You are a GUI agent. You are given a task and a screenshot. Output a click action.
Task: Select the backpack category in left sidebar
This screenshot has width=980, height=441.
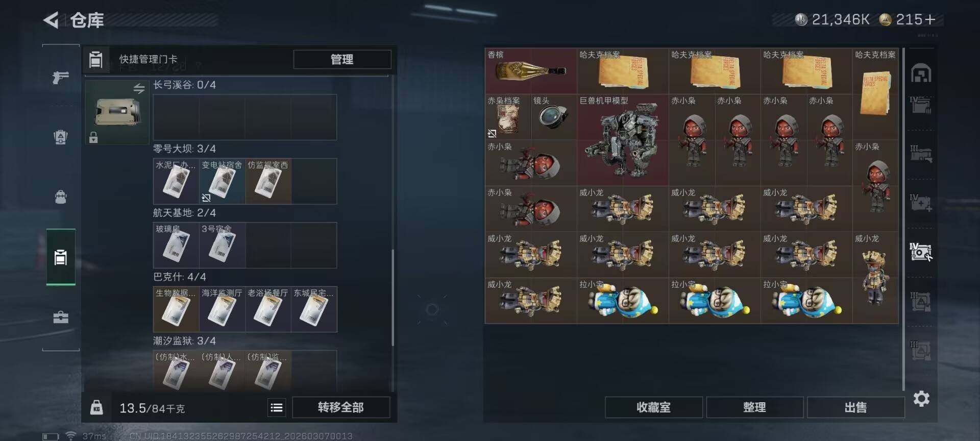[61, 197]
